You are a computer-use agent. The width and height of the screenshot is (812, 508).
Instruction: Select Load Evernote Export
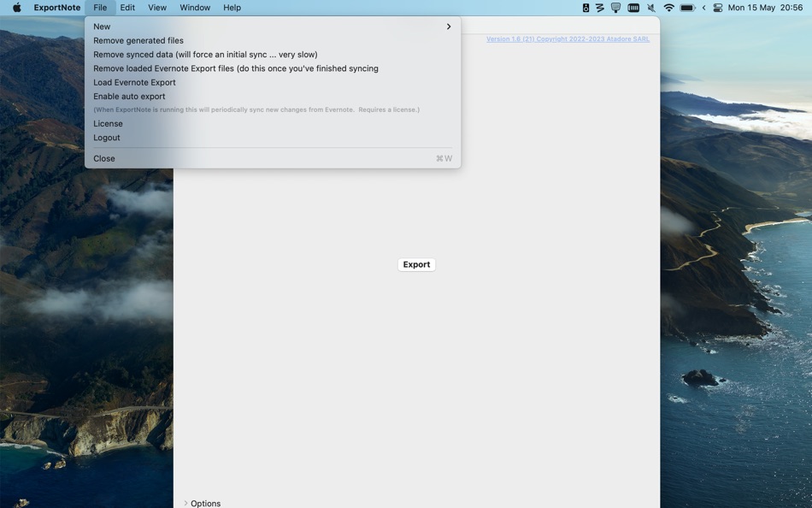coord(273,82)
